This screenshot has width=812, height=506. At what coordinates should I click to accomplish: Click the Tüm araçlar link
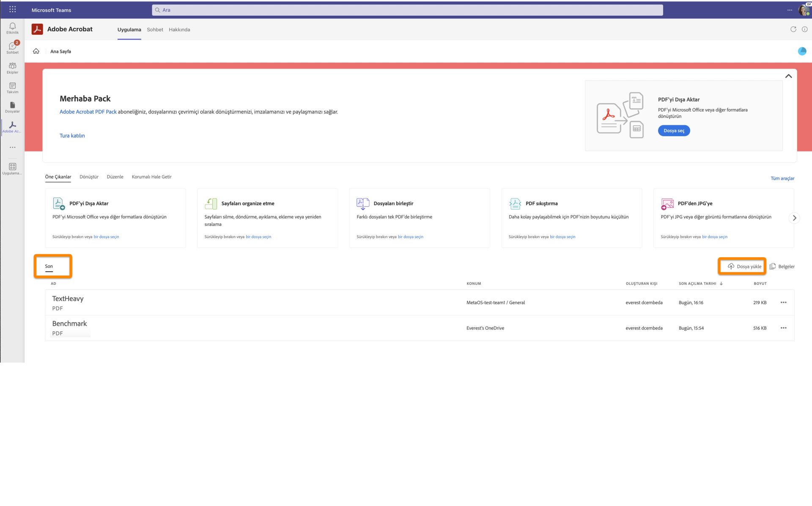point(782,178)
